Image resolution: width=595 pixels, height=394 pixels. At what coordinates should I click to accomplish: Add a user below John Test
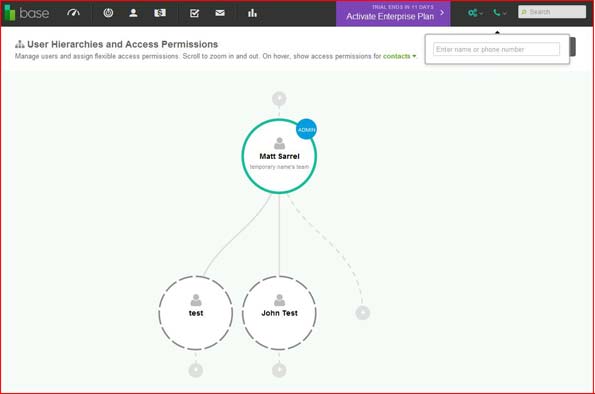click(x=279, y=370)
